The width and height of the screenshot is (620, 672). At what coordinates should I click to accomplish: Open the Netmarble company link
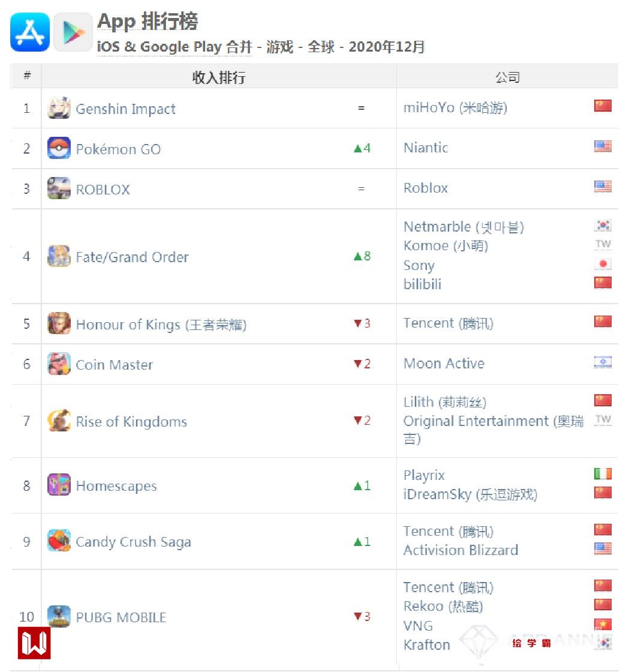(x=464, y=227)
